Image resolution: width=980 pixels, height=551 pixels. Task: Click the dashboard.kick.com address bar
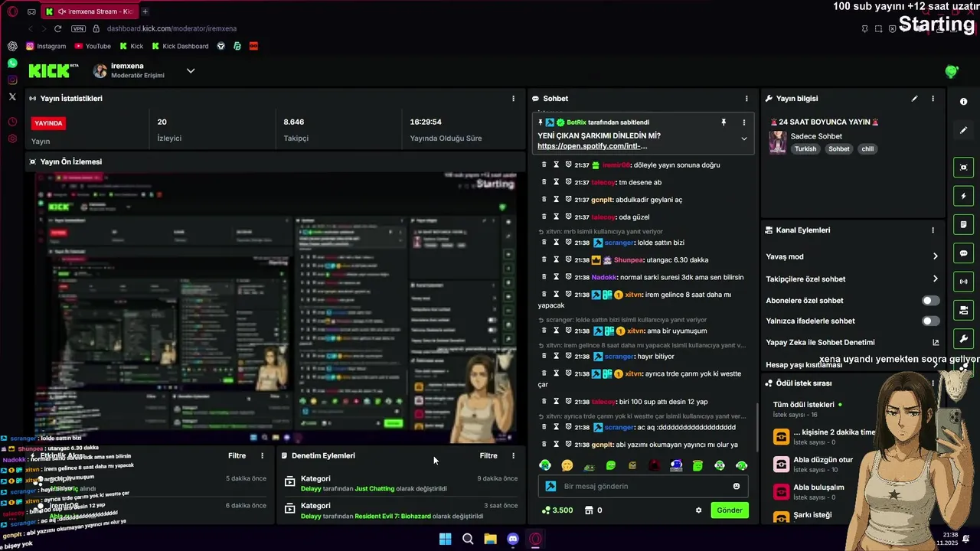pos(171,29)
